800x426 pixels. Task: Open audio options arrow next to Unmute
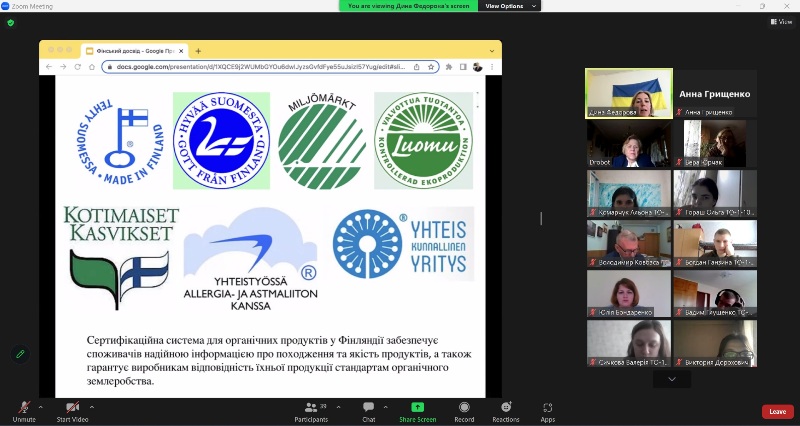pos(41,407)
